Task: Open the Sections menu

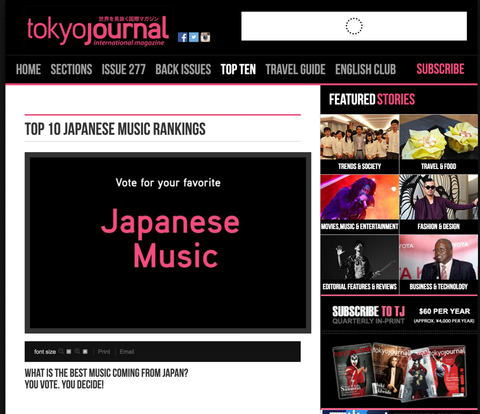Action: point(71,69)
